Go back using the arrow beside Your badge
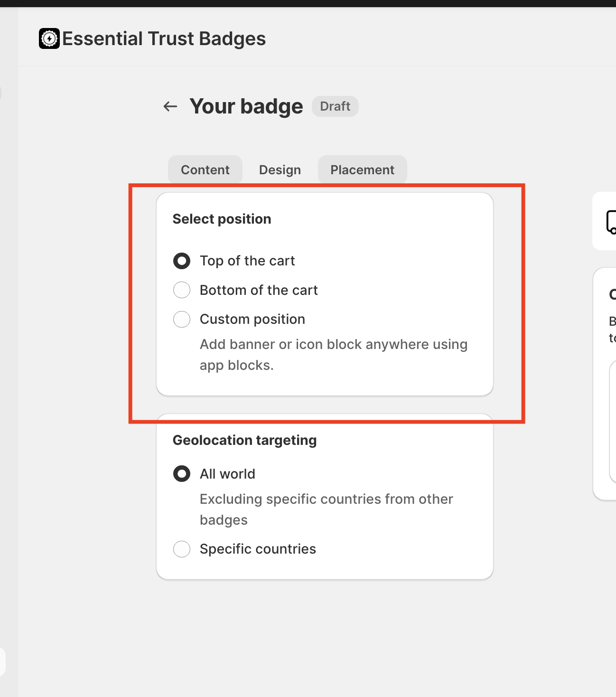The image size is (616, 697). click(x=170, y=106)
